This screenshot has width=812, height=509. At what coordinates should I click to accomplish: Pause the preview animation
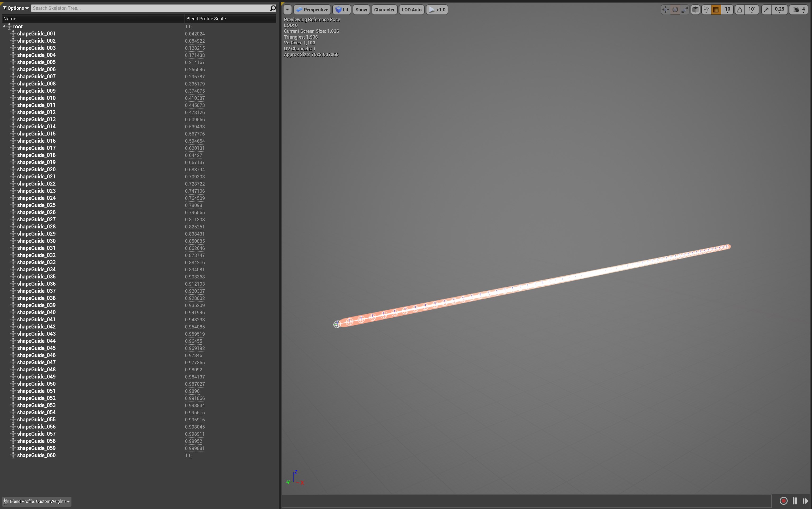(795, 501)
